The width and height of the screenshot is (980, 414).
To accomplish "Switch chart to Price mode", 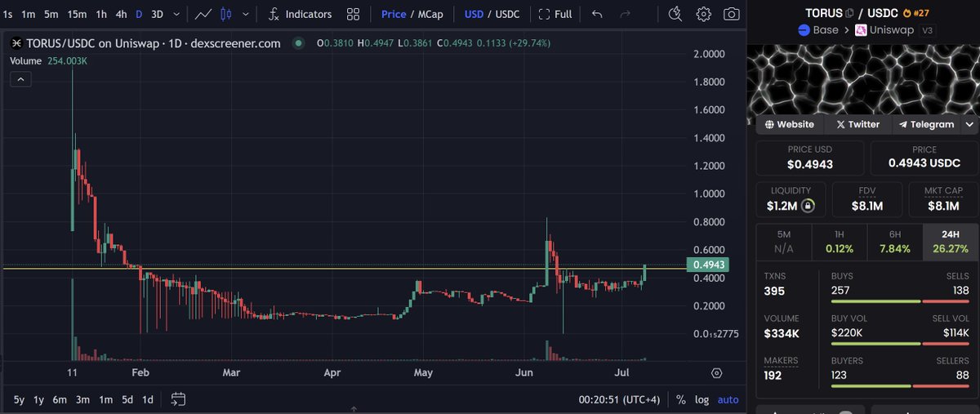I will [x=394, y=14].
